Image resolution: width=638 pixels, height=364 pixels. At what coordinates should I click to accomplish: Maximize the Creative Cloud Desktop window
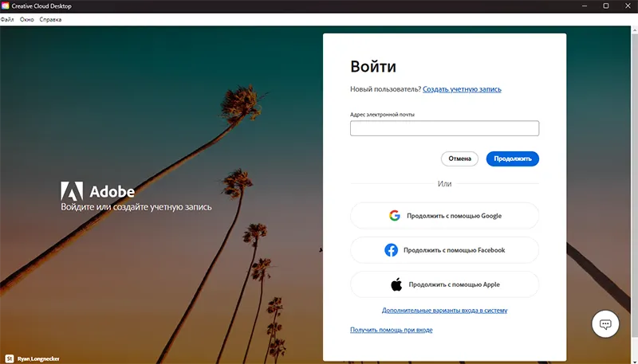coord(605,6)
